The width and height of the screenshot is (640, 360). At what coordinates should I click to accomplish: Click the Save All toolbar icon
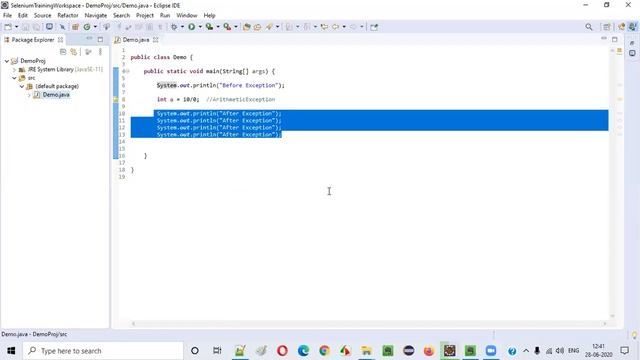click(x=36, y=27)
